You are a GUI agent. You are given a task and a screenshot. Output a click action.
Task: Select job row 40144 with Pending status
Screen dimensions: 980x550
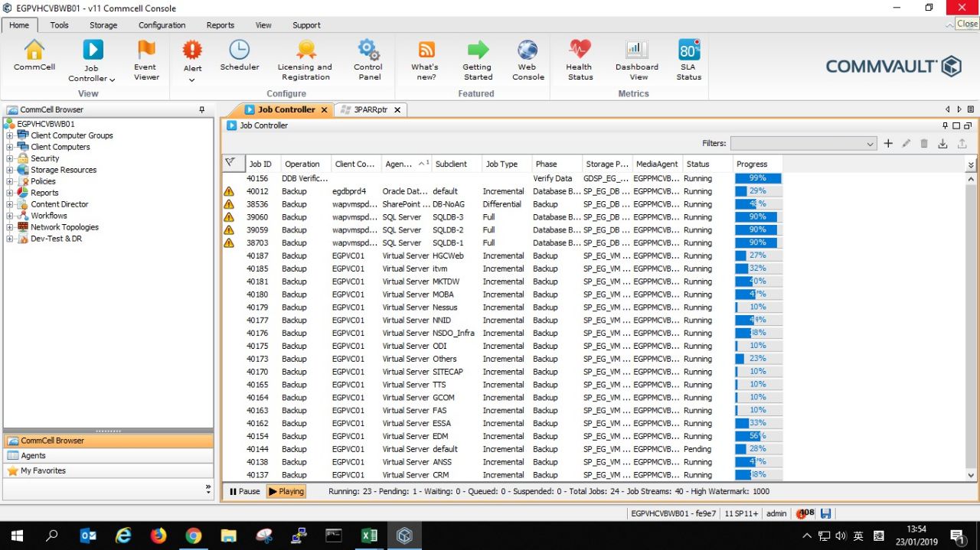click(501, 449)
